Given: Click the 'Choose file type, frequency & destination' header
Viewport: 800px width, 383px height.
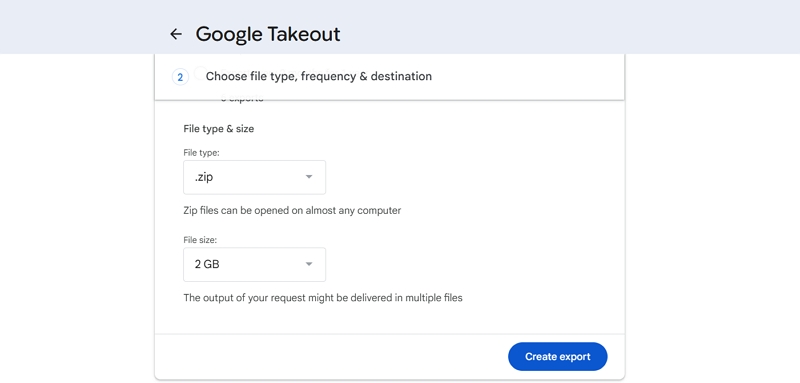Looking at the screenshot, I should coord(318,76).
